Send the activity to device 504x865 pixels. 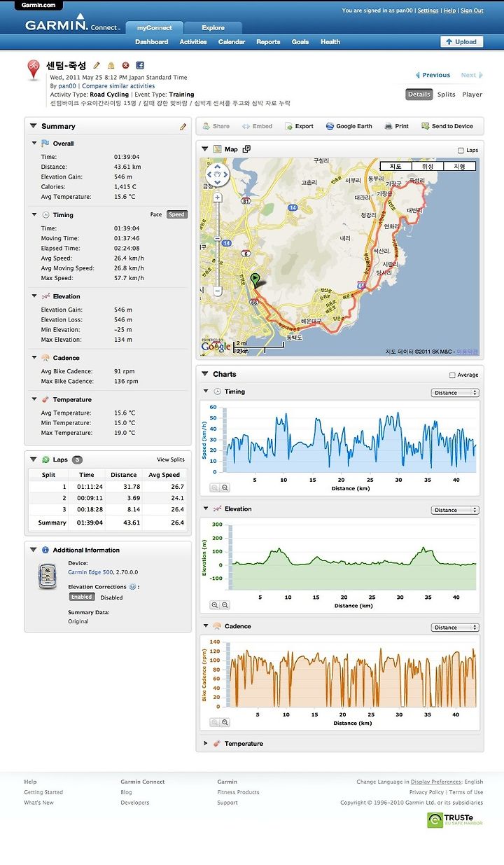[447, 126]
